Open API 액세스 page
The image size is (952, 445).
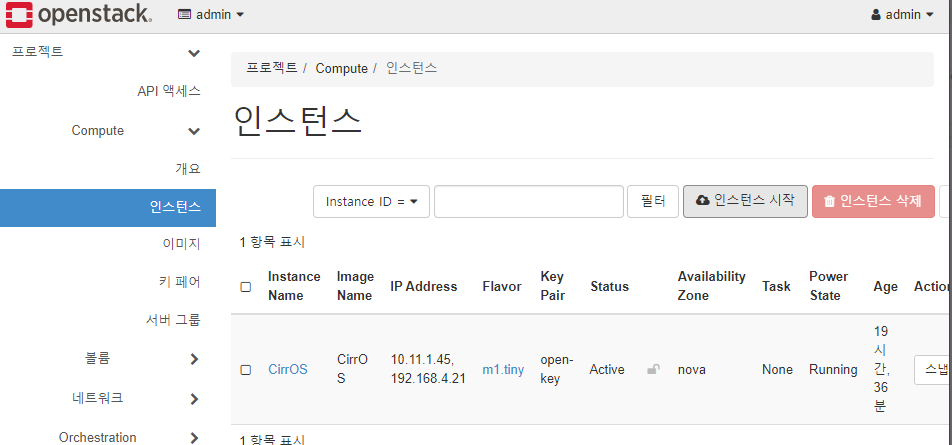[x=169, y=92]
